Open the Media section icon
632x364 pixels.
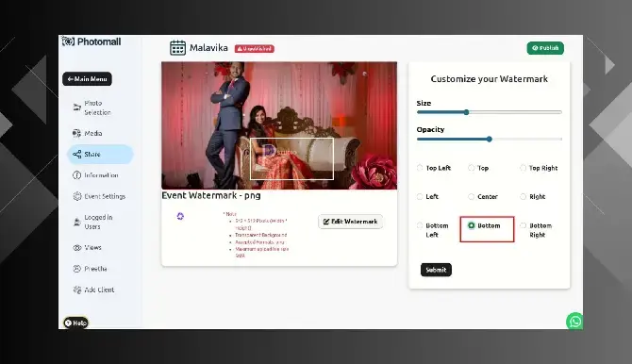click(x=76, y=133)
